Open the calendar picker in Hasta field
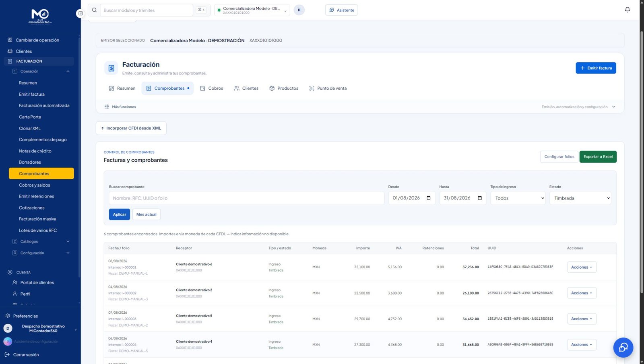Viewport: 644px width, 364px height. click(x=480, y=198)
